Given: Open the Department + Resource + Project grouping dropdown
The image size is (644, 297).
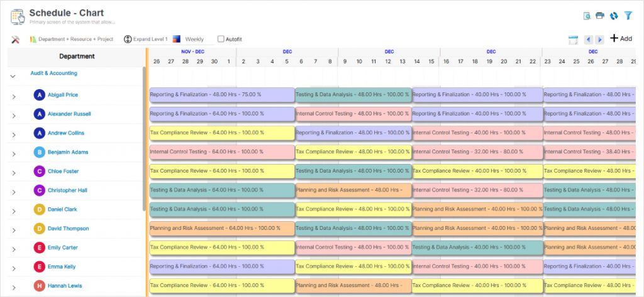Looking at the screenshot, I should (71, 39).
